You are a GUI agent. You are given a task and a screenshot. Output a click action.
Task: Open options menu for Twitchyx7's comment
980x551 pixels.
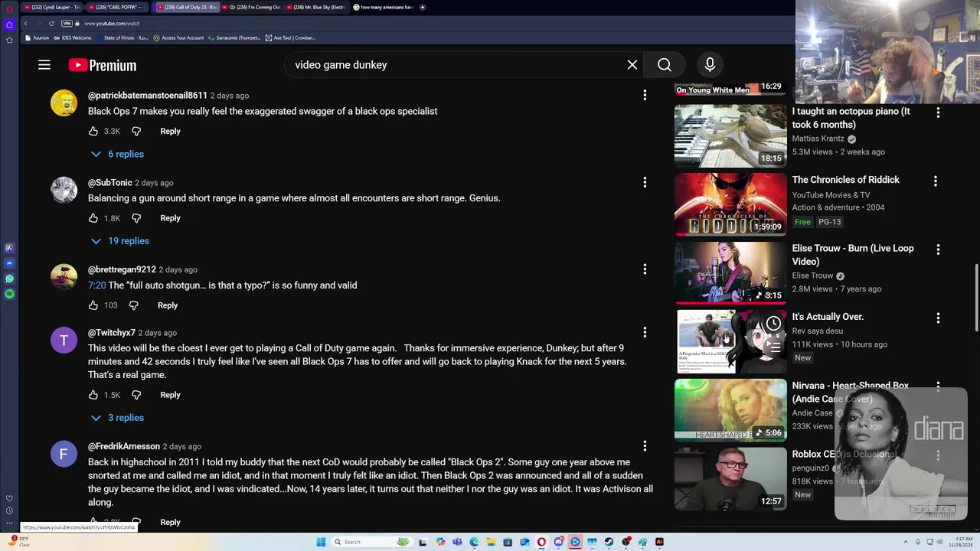[645, 332]
